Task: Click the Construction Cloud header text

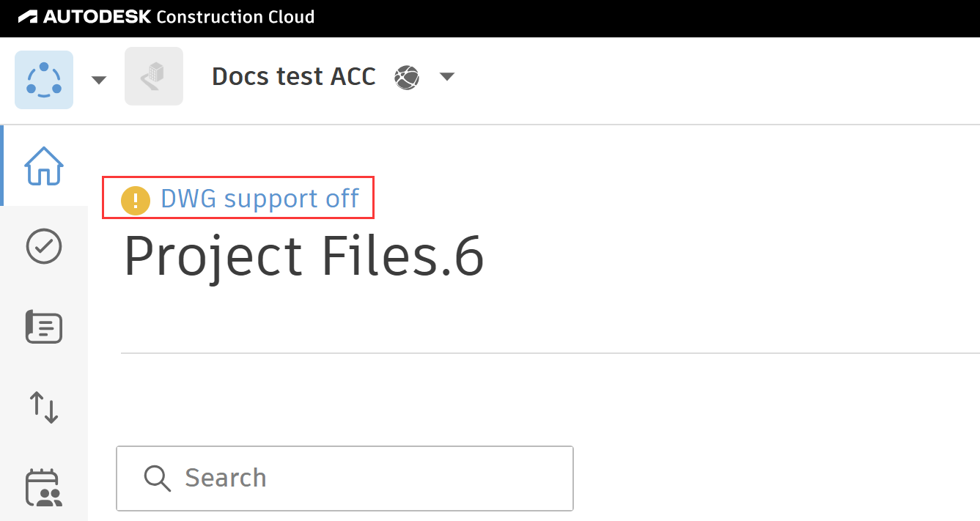Action: click(235, 17)
